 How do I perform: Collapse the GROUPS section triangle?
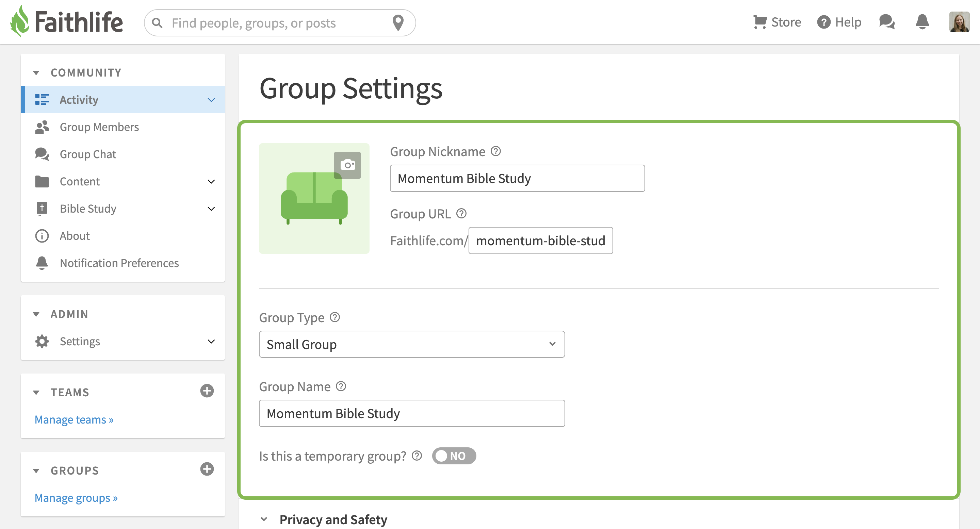pyautogui.click(x=36, y=471)
